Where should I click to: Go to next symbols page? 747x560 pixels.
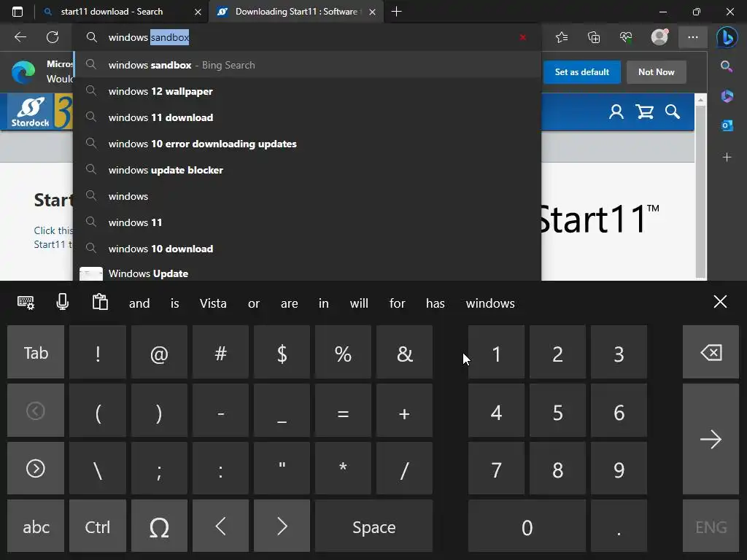pos(36,468)
